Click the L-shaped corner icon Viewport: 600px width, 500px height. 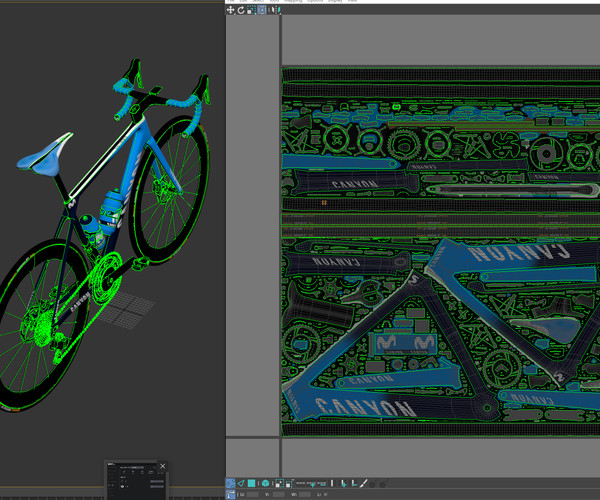[354, 483]
